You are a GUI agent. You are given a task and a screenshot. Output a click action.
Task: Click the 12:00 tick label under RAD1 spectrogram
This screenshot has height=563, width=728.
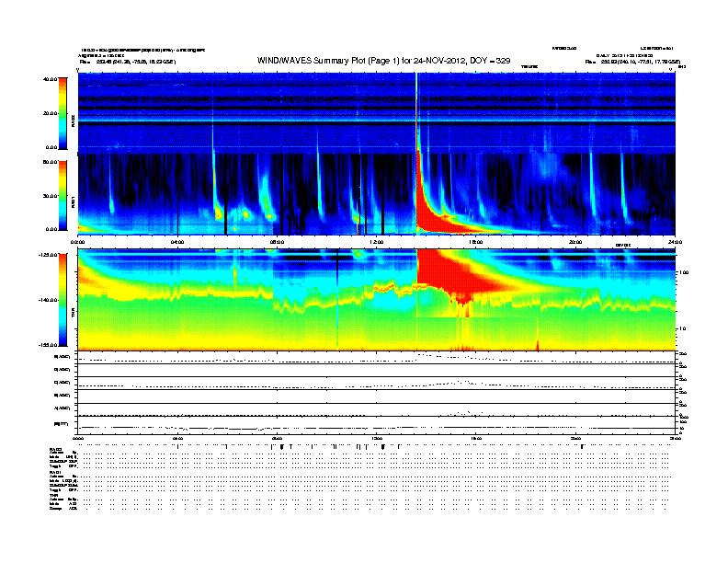pyautogui.click(x=376, y=242)
